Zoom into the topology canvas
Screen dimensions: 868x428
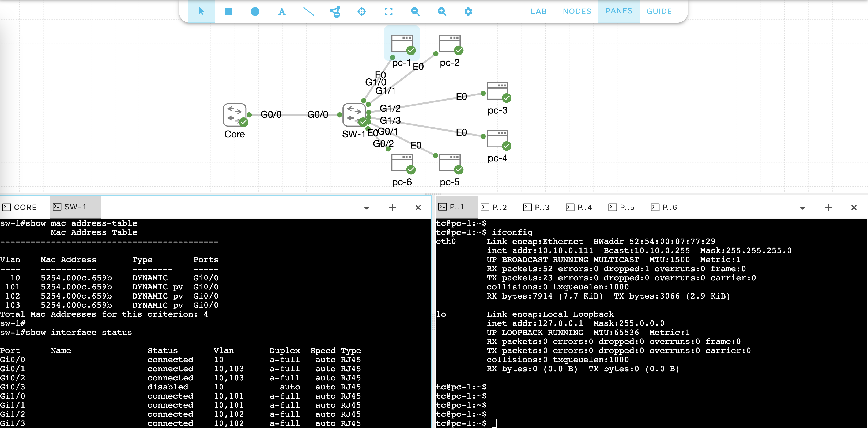click(x=442, y=12)
